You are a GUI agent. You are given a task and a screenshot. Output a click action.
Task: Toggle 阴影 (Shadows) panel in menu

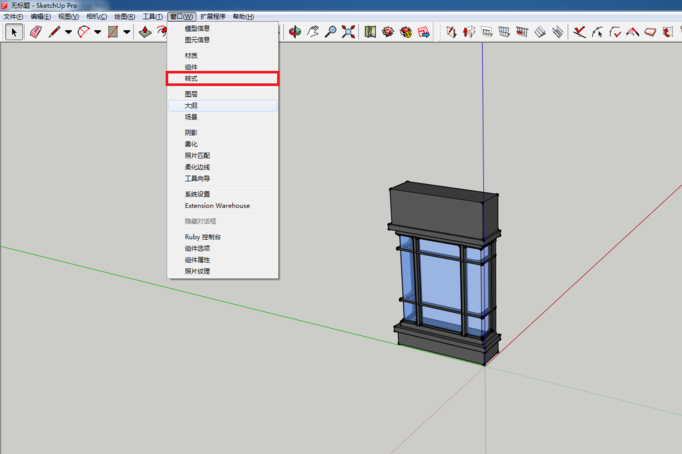[x=191, y=132]
